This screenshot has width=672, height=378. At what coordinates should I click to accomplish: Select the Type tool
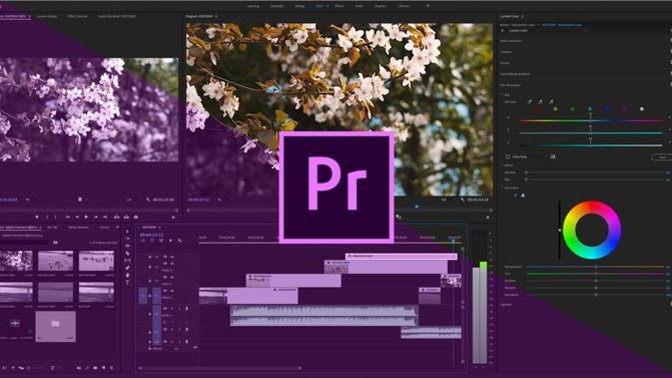pos(127,282)
